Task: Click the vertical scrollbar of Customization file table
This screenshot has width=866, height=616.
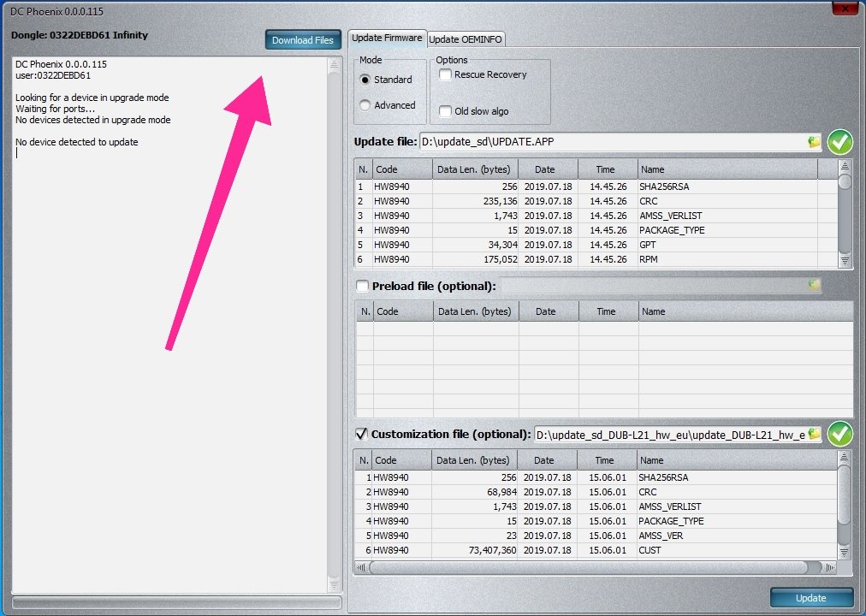Action: coord(844,505)
